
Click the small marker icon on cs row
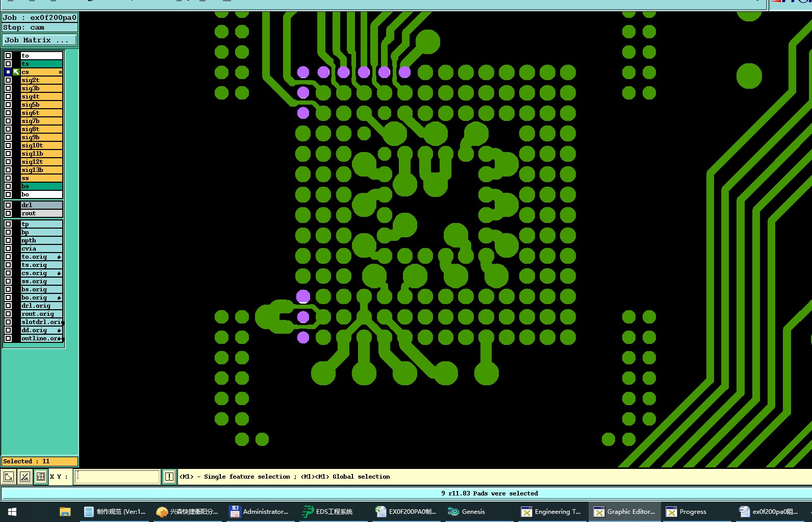coord(60,72)
